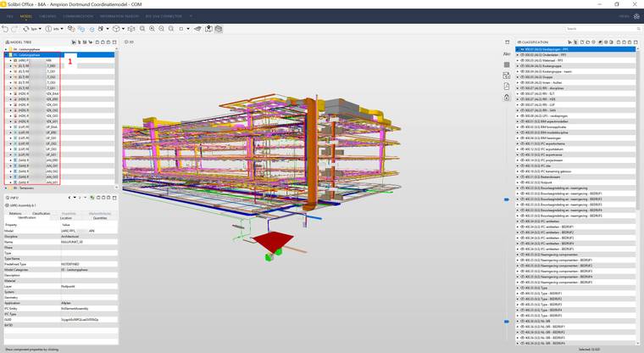Click the green icon in Info panel header
The height and width of the screenshot is (353, 644).
click(92, 198)
